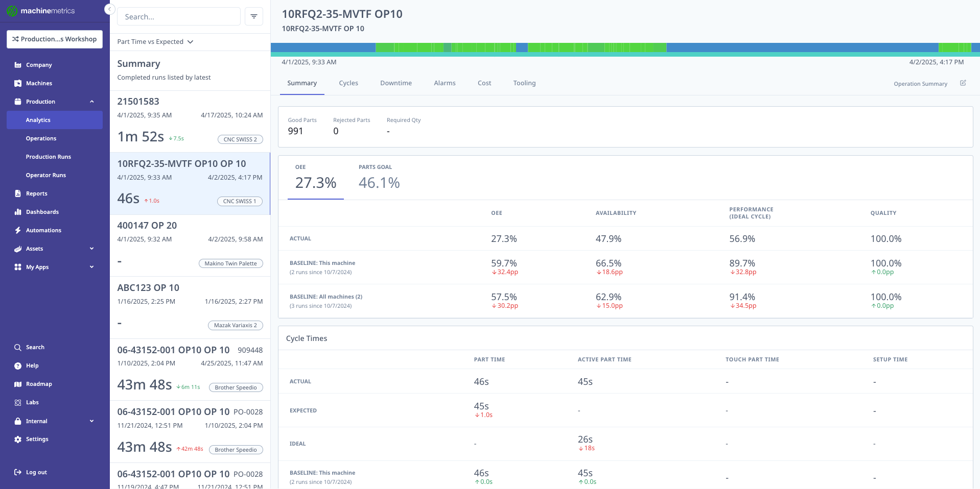This screenshot has width=980, height=489.
Task: Open Analytics in the Production submenu
Action: [55, 120]
